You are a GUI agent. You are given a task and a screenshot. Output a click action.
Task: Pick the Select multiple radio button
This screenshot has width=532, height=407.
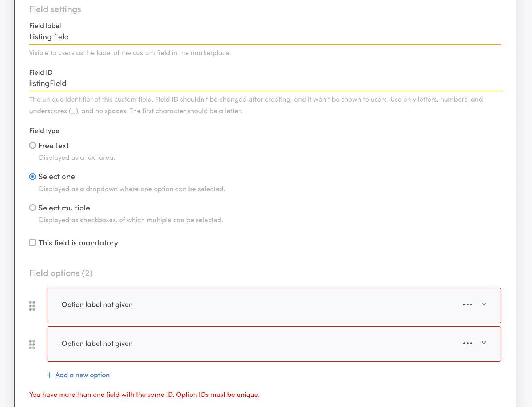[x=33, y=208]
